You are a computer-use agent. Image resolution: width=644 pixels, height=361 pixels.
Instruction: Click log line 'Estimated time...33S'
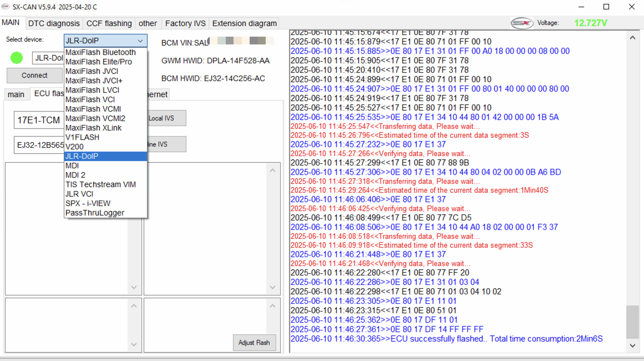pos(412,245)
